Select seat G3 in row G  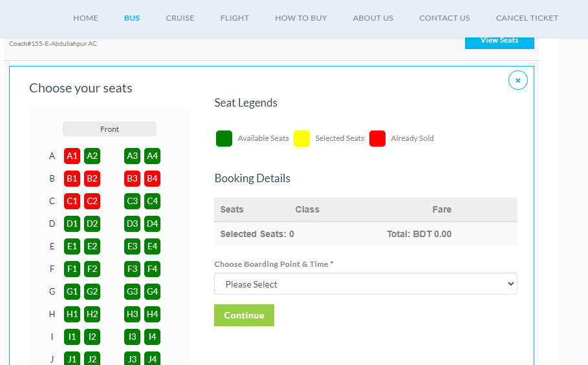132,291
